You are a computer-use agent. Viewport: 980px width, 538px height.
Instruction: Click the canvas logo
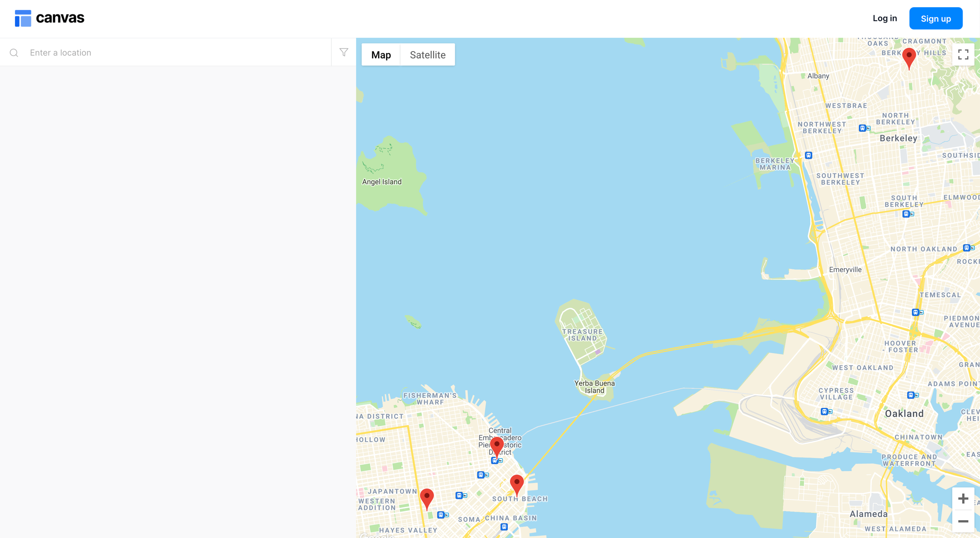(50, 18)
